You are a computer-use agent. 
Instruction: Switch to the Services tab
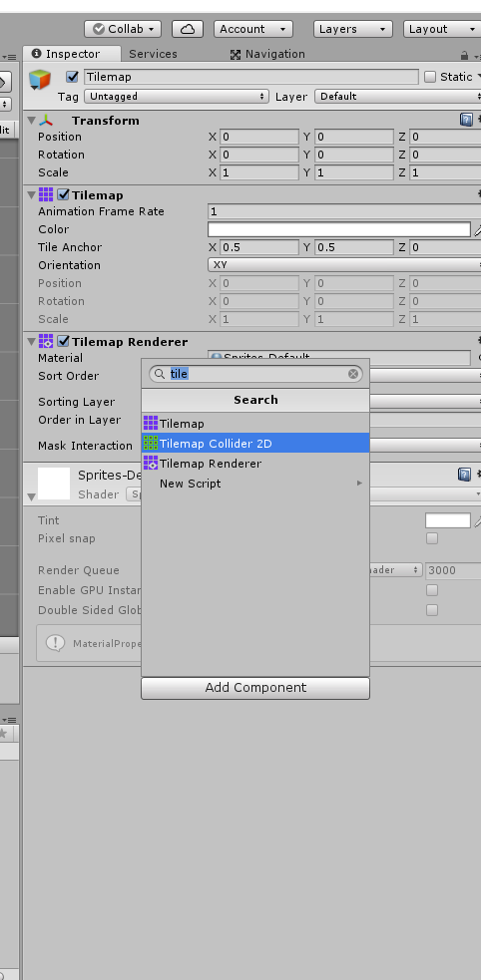click(x=153, y=54)
